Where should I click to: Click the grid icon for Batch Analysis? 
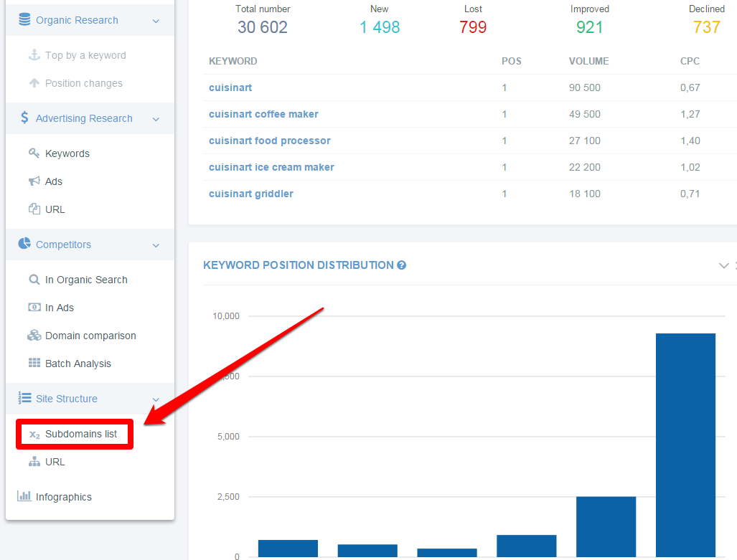34,363
